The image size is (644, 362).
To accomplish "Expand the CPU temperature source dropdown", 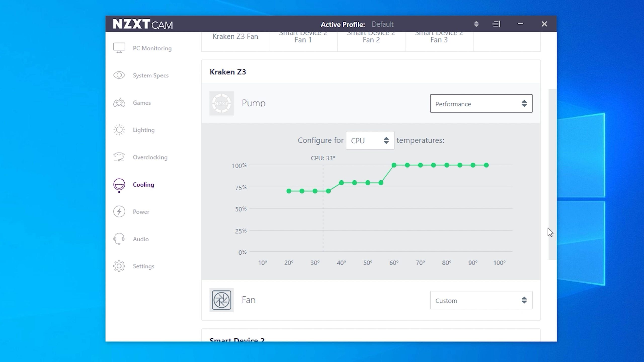I will pos(370,140).
